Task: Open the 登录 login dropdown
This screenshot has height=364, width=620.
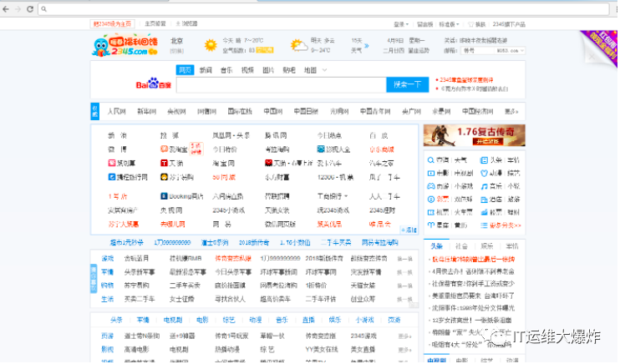Action: (x=401, y=24)
